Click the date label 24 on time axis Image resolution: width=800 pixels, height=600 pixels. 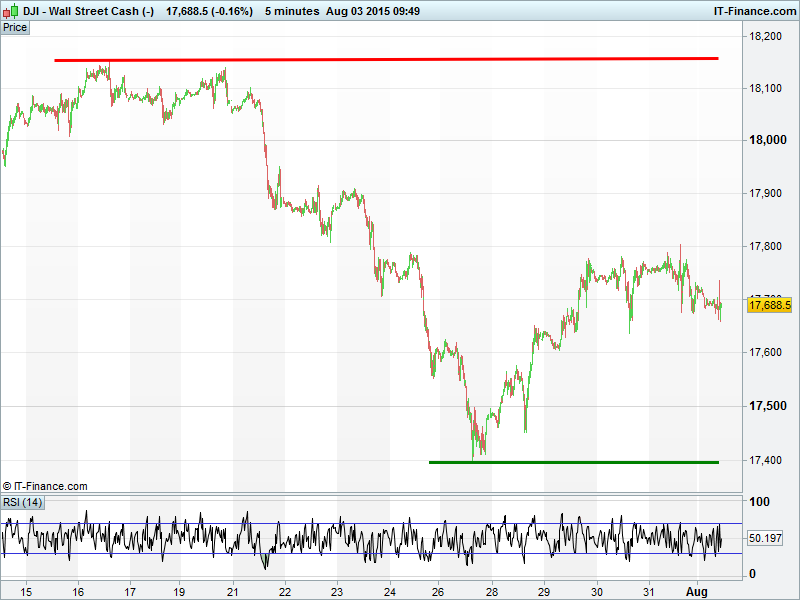click(390, 592)
